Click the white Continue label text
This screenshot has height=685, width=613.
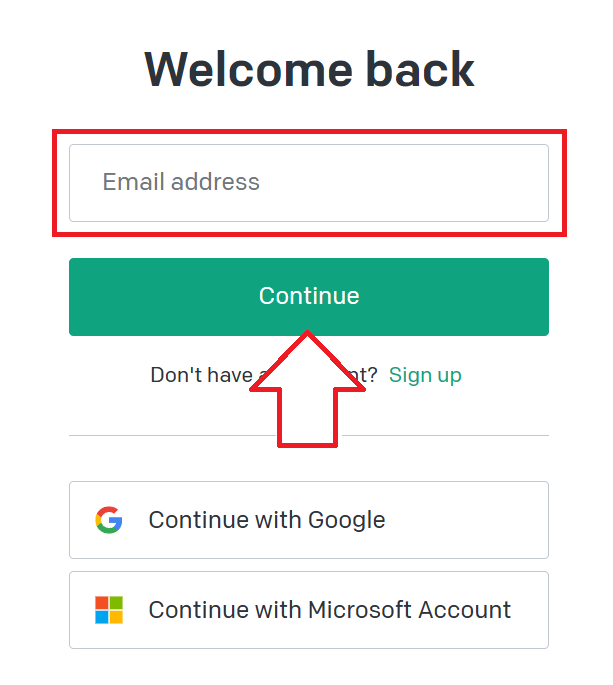[x=309, y=296]
